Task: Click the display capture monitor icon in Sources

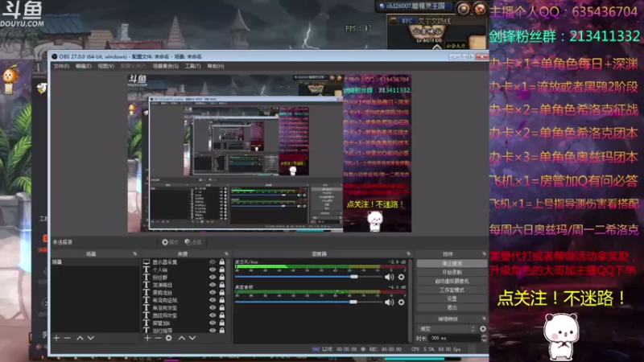Action: tap(147, 262)
